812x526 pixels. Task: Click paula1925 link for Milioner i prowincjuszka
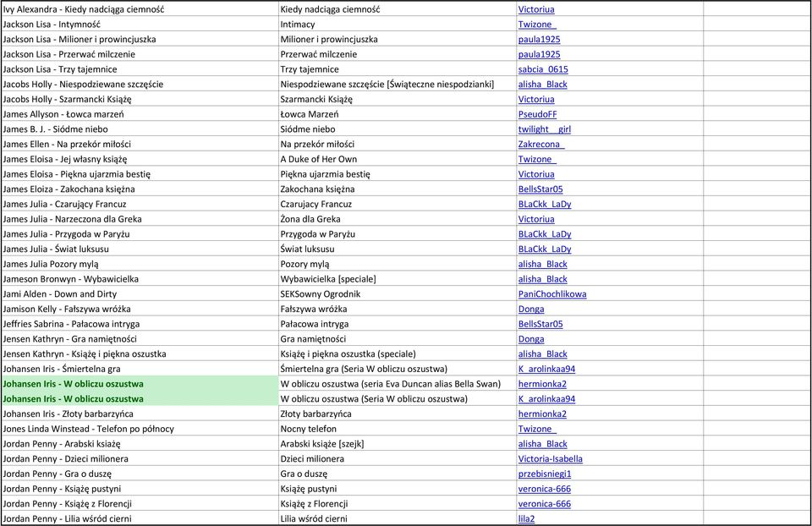539,40
